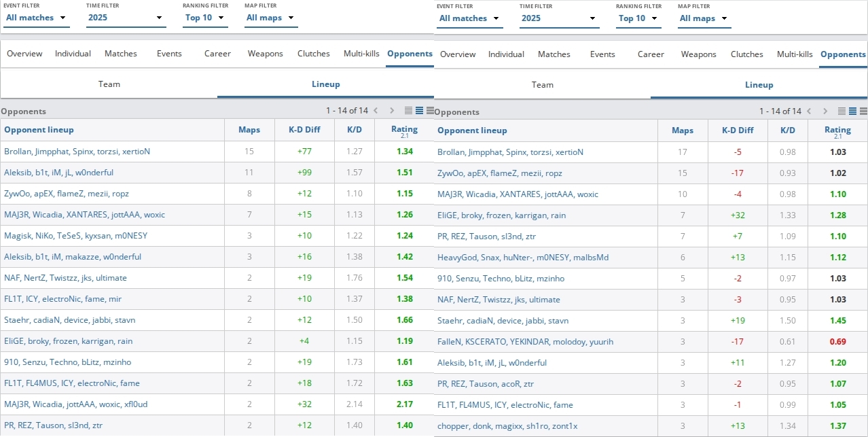
Task: Open PR, REZ, Tauson, acoR, ztr lineup
Action: (486, 384)
